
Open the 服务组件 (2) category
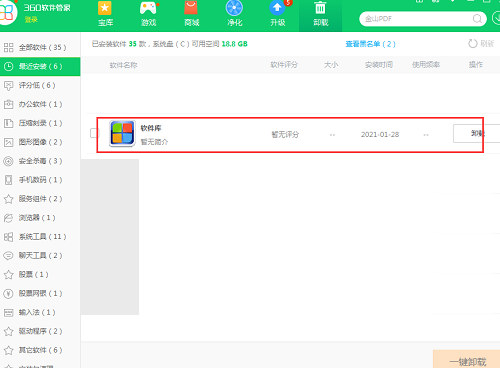pyautogui.click(x=40, y=199)
